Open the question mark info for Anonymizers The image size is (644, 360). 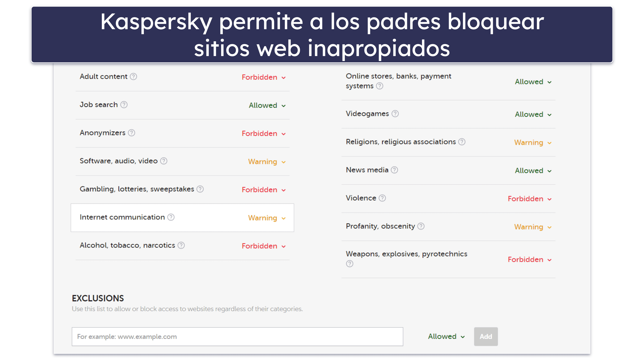(131, 133)
